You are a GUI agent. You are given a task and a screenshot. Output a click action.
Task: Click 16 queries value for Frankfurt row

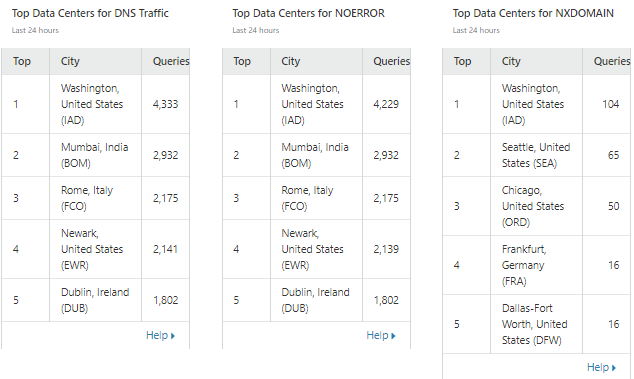coord(613,265)
